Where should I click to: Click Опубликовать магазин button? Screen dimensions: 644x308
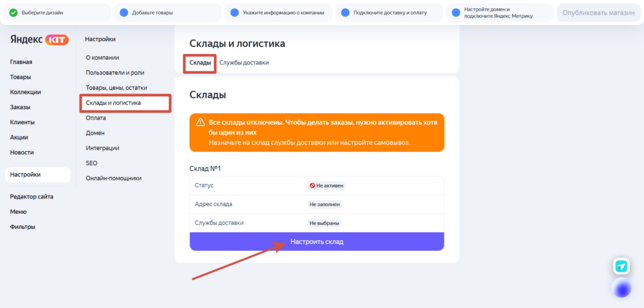tap(599, 13)
